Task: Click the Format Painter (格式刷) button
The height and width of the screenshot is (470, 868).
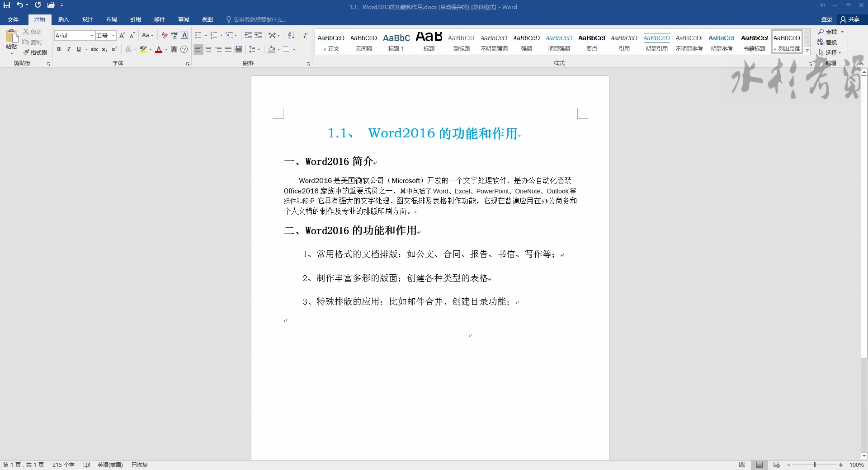Action: (35, 52)
